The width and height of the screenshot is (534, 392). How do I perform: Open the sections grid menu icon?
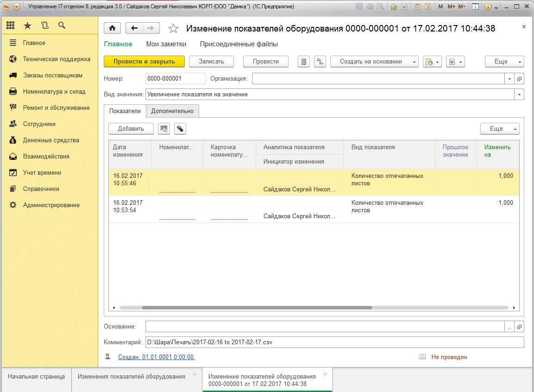[11, 25]
